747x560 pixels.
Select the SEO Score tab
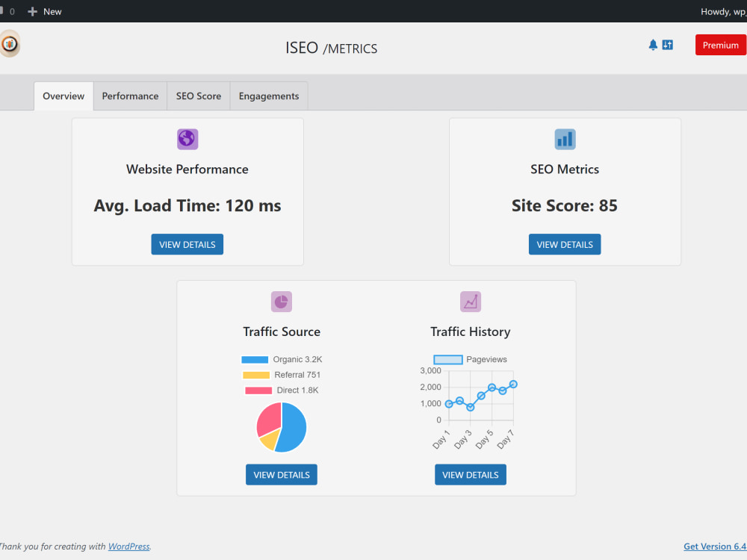198,96
